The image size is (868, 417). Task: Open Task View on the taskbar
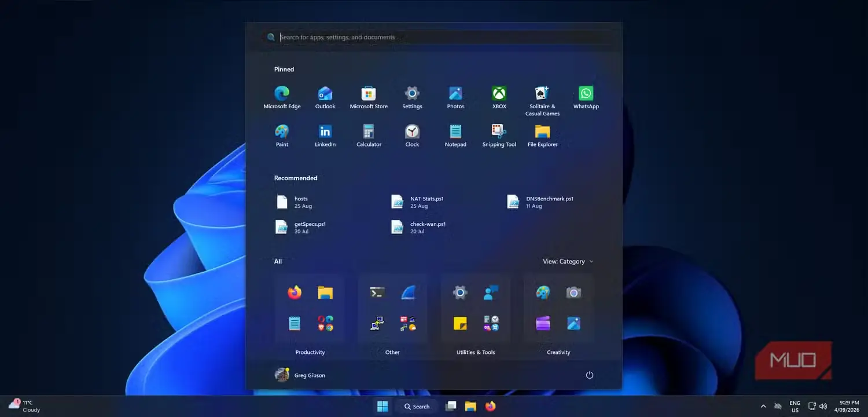point(451,406)
